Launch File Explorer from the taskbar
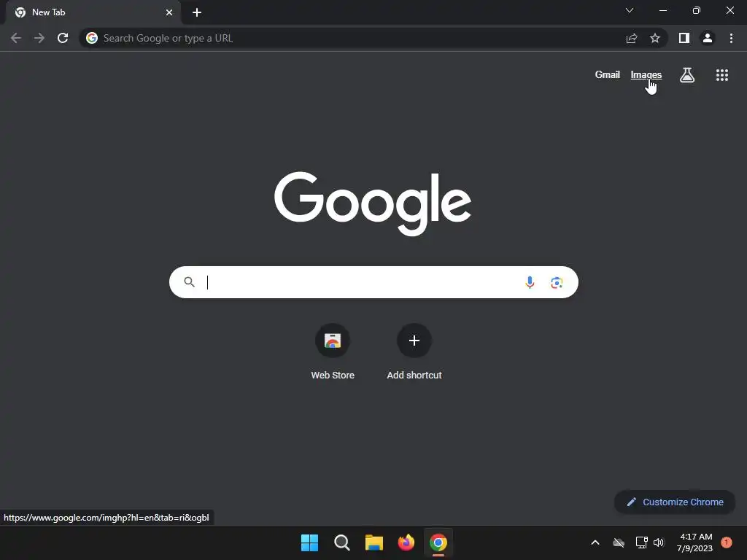This screenshot has height=560, width=747. tap(374, 542)
